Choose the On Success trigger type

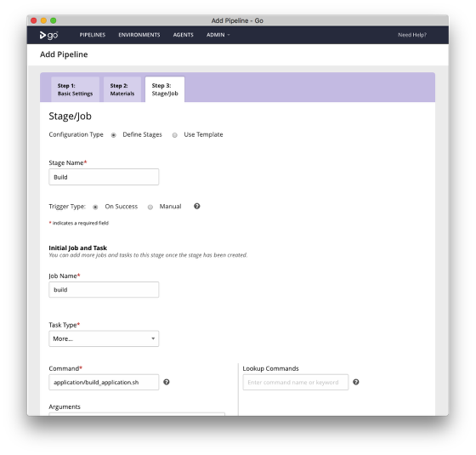coord(95,208)
